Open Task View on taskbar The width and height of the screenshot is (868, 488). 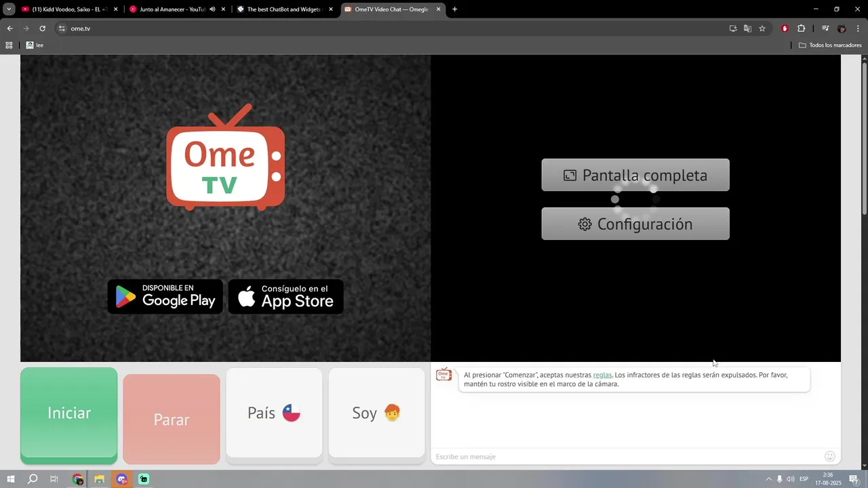point(54,479)
